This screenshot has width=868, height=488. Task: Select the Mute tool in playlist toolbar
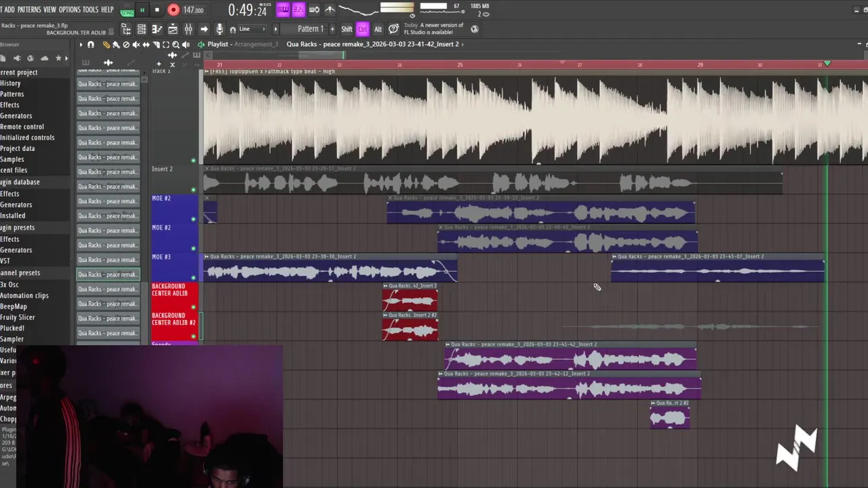[136, 45]
